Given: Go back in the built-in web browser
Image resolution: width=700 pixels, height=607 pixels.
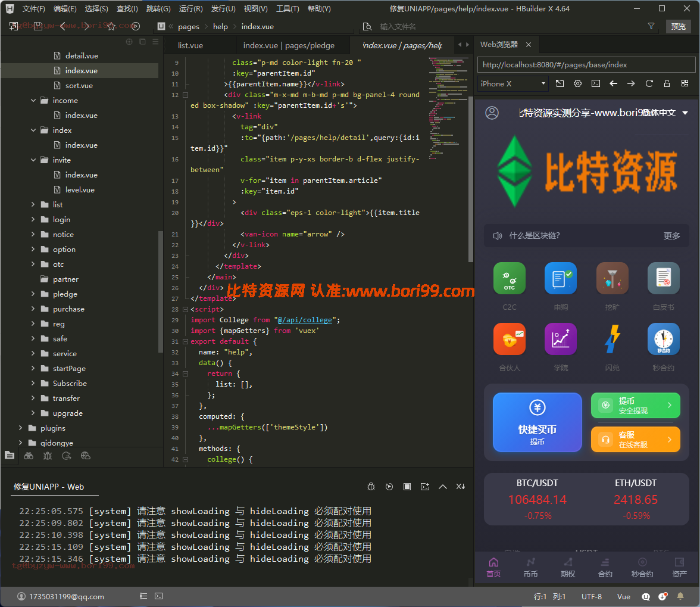Looking at the screenshot, I should coord(613,83).
